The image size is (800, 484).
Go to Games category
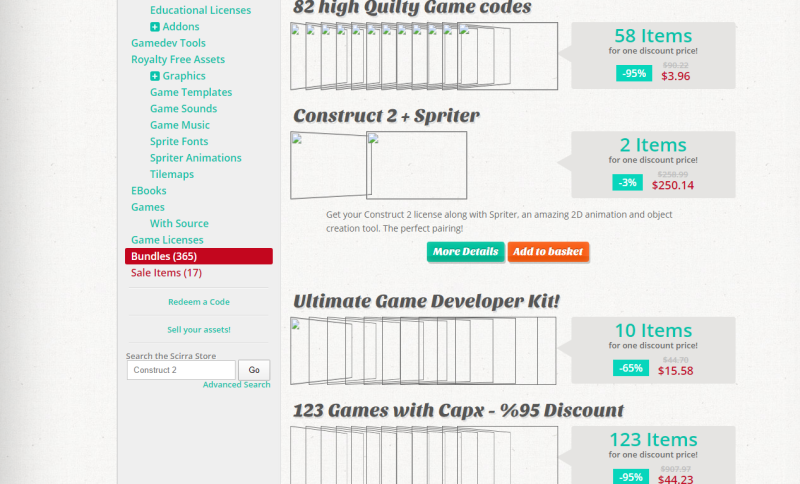tap(148, 207)
